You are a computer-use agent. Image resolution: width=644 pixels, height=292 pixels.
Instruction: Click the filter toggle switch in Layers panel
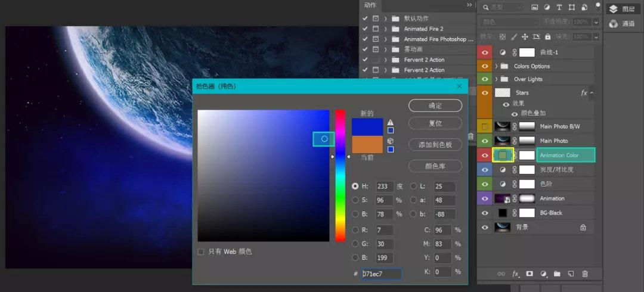pos(598,6)
